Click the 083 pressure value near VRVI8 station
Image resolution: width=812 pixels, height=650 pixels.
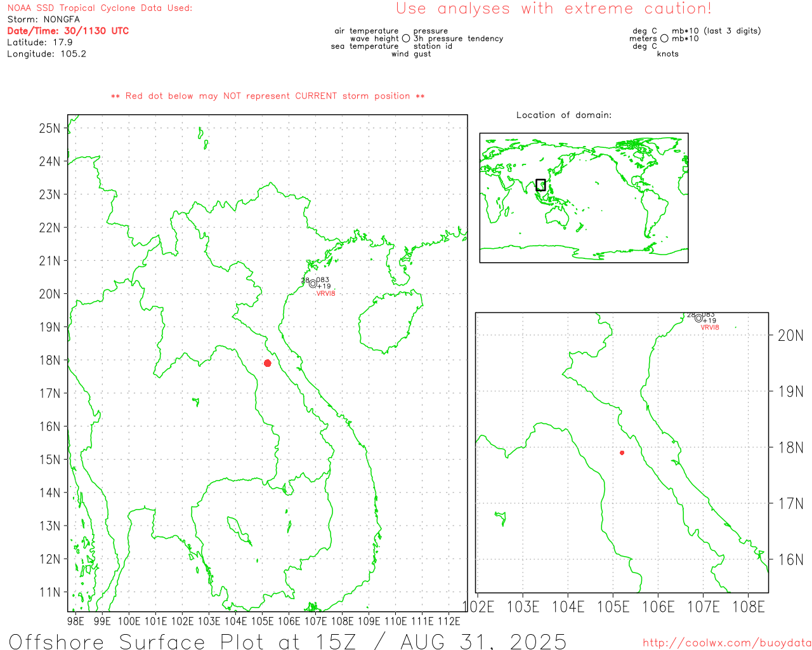tap(323, 280)
